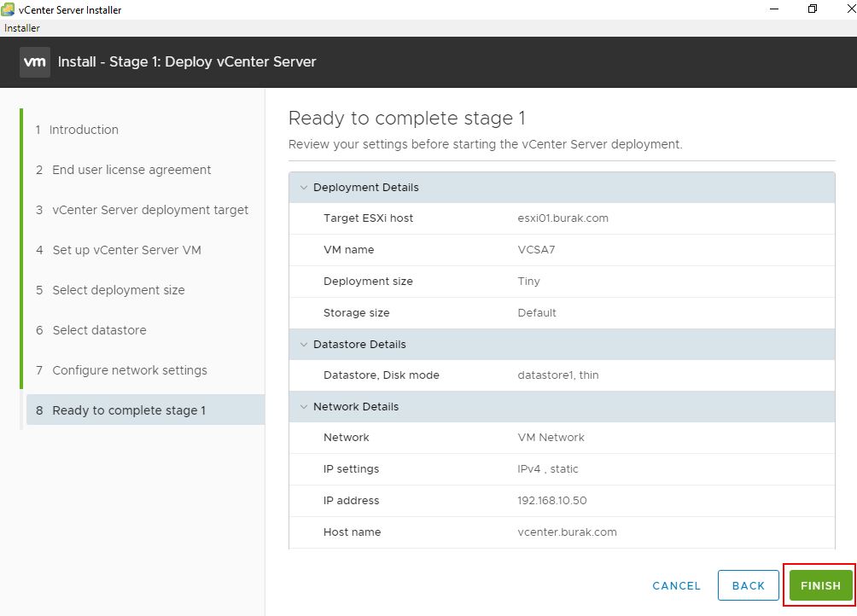857x616 pixels.
Task: Click the Target ESXi host label
Action: (x=369, y=218)
